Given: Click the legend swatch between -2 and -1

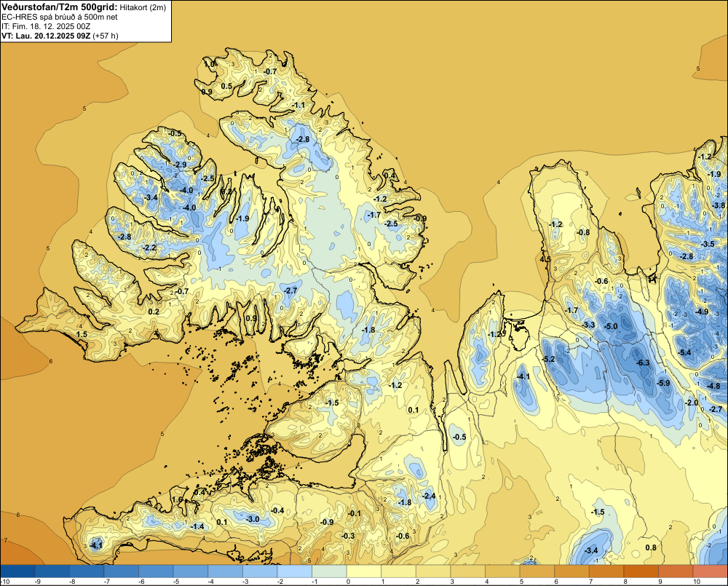Looking at the screenshot, I should (295, 571).
